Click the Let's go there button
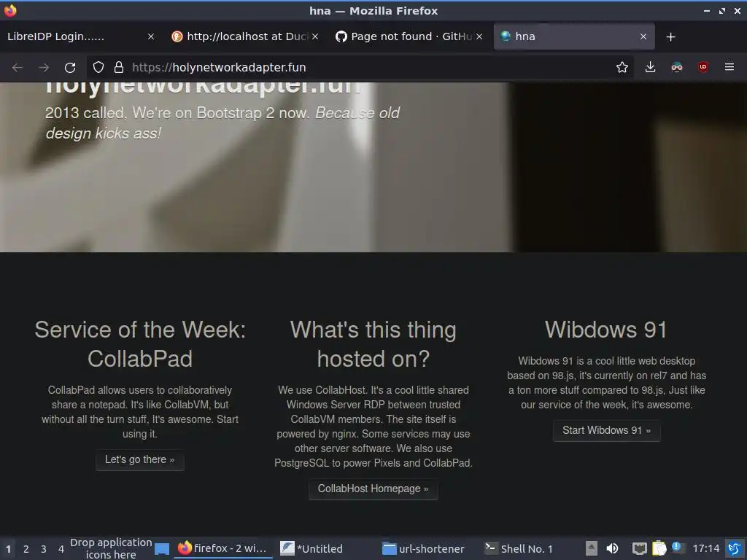 [x=140, y=460]
